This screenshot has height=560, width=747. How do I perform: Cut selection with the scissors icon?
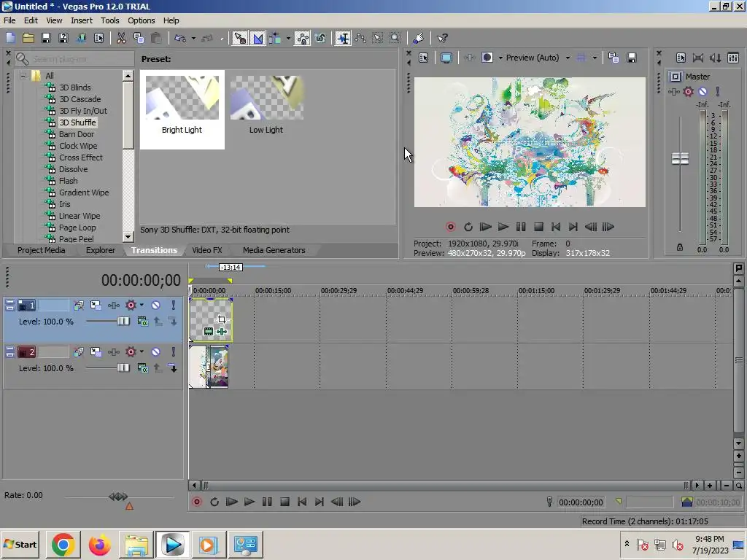point(121,38)
